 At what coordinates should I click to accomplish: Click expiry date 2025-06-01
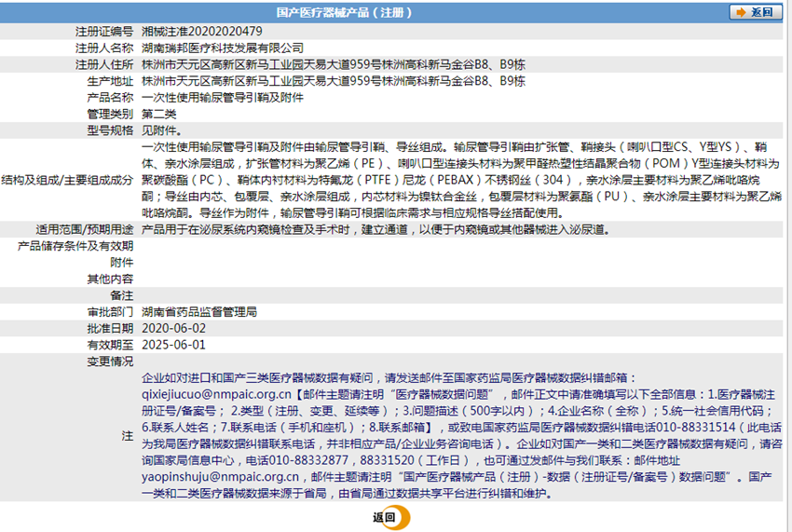pyautogui.click(x=173, y=345)
